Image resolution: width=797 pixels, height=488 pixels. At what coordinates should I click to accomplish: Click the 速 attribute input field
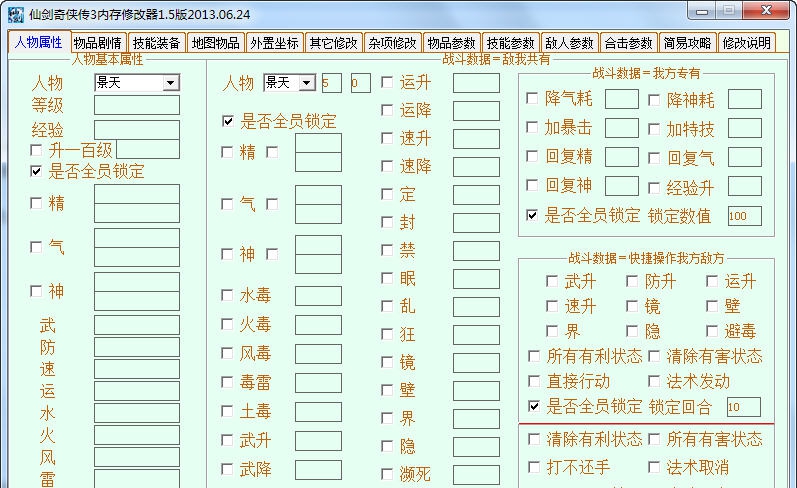tap(137, 369)
